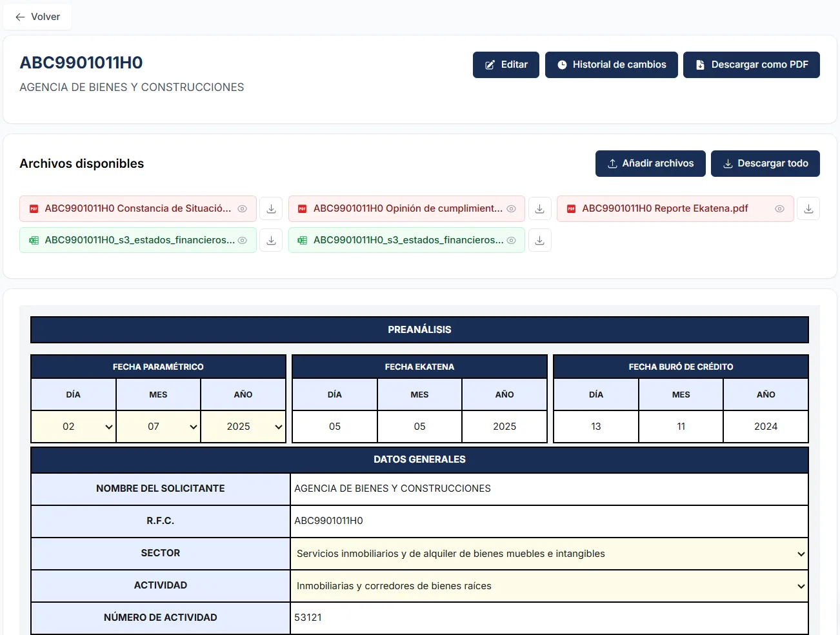Open the Fecha Paramétrico MES dropdown
This screenshot has width=840, height=635.
(x=158, y=427)
